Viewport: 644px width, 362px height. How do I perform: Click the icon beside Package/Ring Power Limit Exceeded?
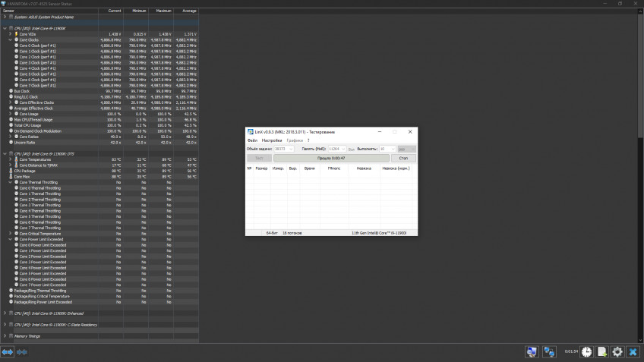point(11,302)
